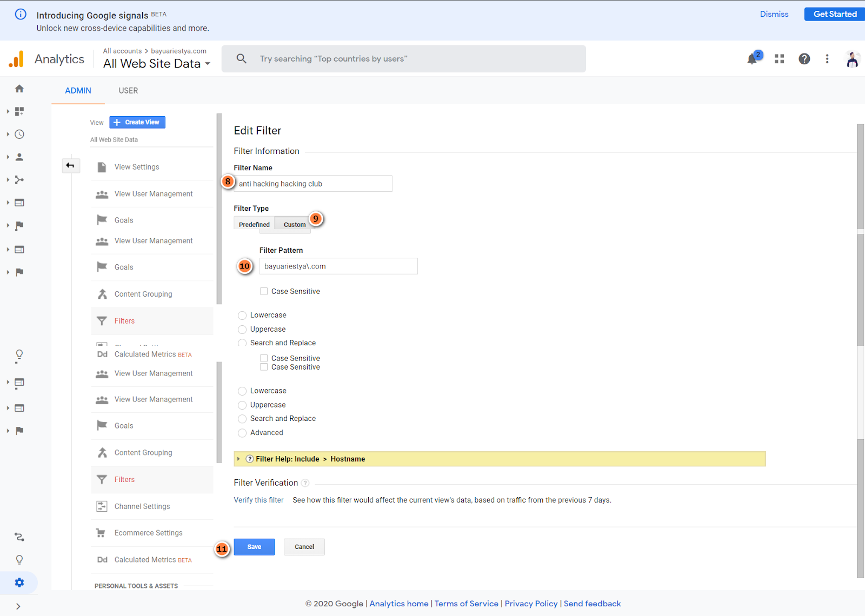Dismiss the Google signals banner
This screenshot has height=616, width=865.
774,14
